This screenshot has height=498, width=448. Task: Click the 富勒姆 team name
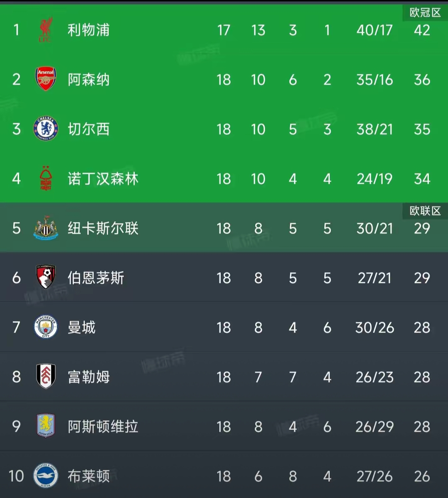point(89,377)
